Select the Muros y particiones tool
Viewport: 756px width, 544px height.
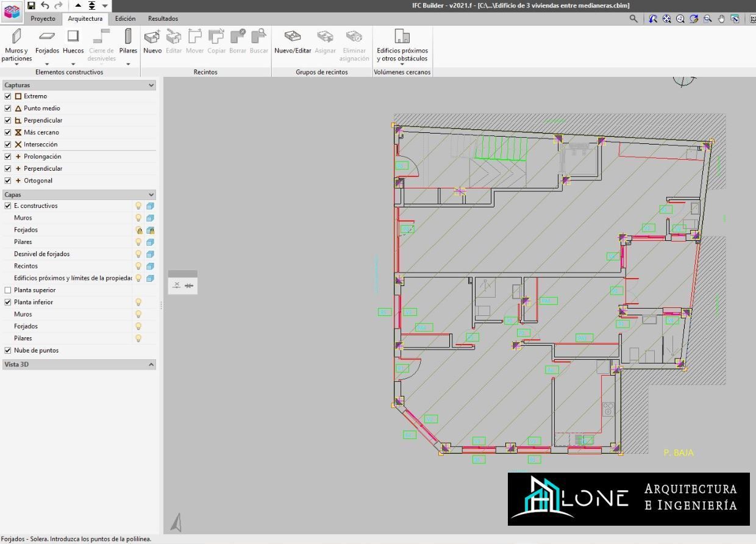(16, 46)
